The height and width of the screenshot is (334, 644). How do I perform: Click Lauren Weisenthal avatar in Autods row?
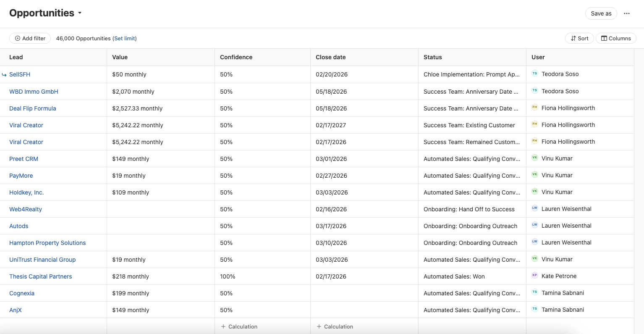click(535, 225)
